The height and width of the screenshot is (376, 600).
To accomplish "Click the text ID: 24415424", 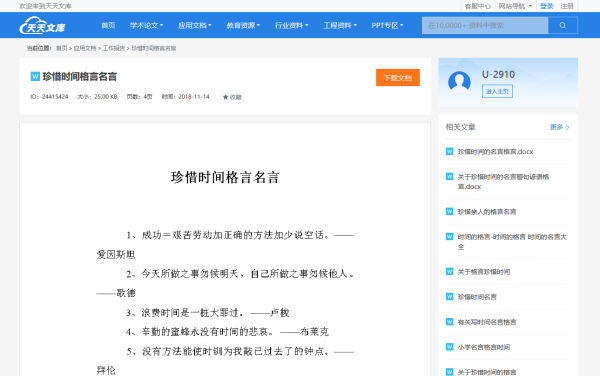I will [x=49, y=97].
